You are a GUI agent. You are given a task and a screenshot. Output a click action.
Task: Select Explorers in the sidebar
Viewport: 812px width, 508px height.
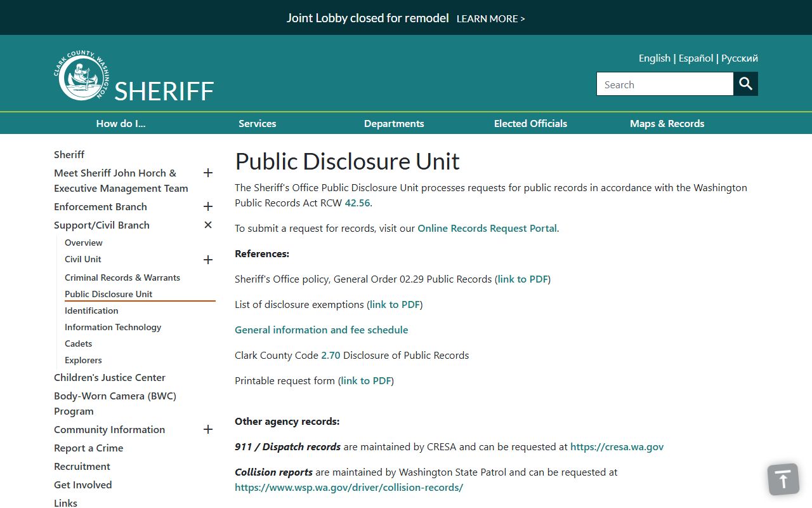83,360
